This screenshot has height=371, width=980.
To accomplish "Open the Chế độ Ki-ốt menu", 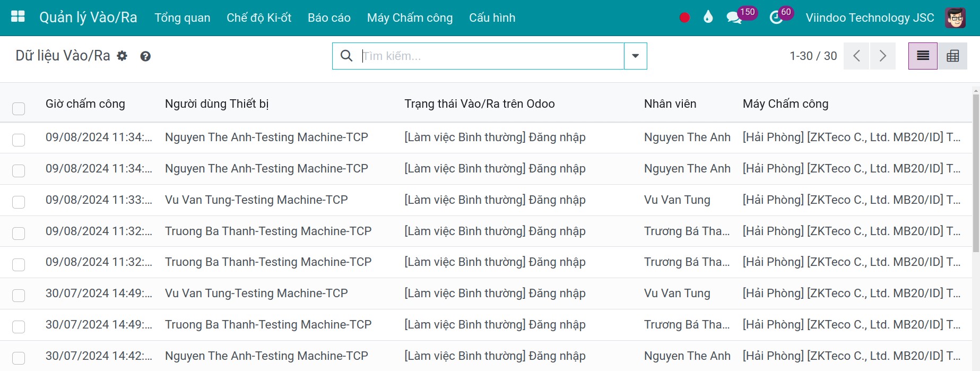I will [259, 18].
